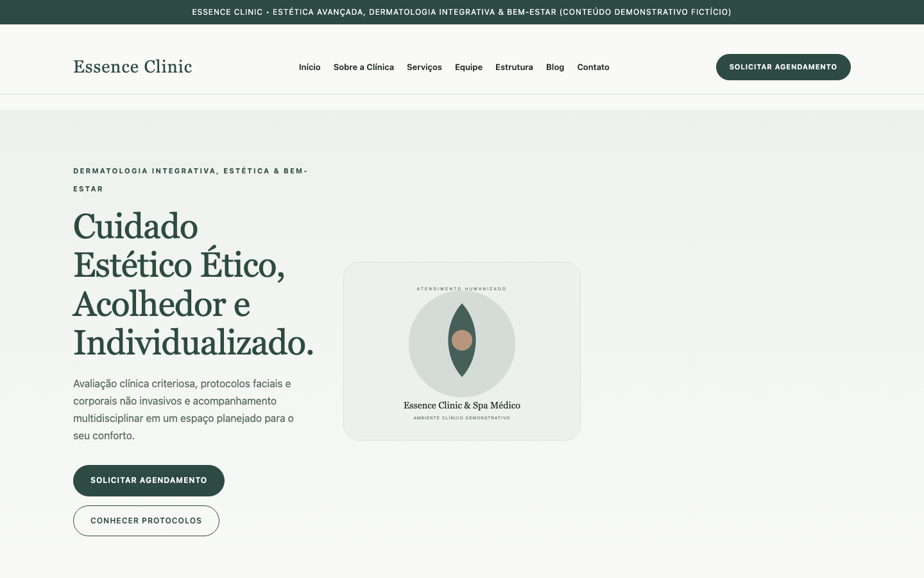
Task: Go to Sobre a Clínica page
Action: (364, 67)
